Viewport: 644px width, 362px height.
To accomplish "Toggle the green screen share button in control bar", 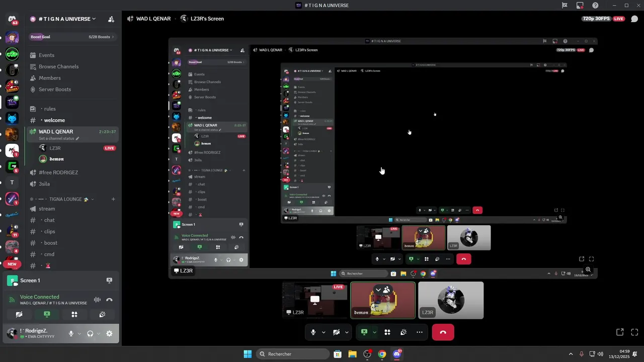I will point(364,332).
